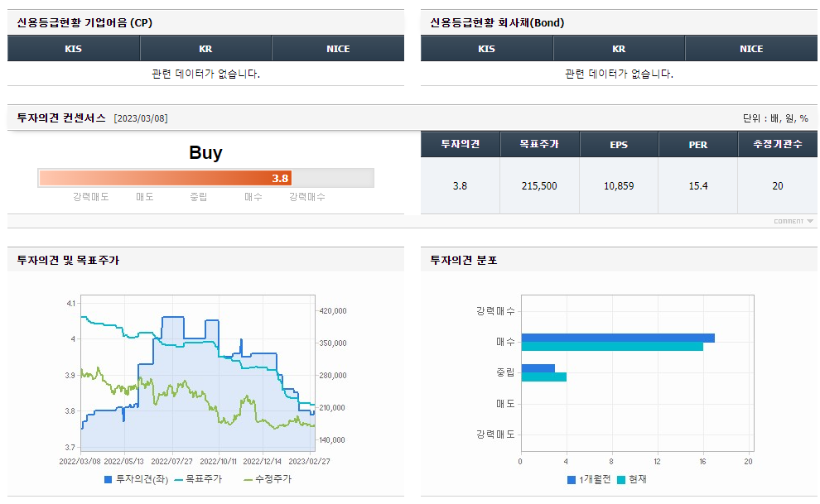The image size is (820, 504).
Task: Click the 중립 label below the gauge
Action: click(199, 197)
